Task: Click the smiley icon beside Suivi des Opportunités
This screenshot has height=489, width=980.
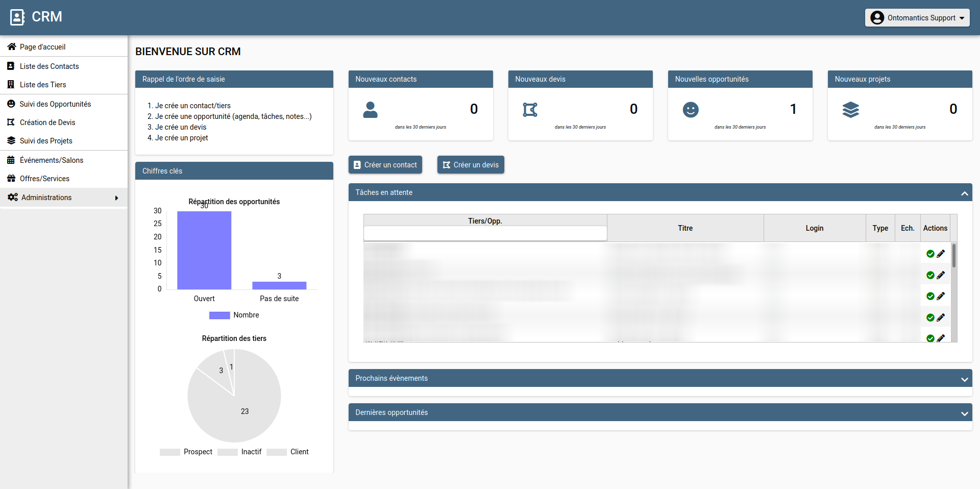Action: tap(11, 104)
